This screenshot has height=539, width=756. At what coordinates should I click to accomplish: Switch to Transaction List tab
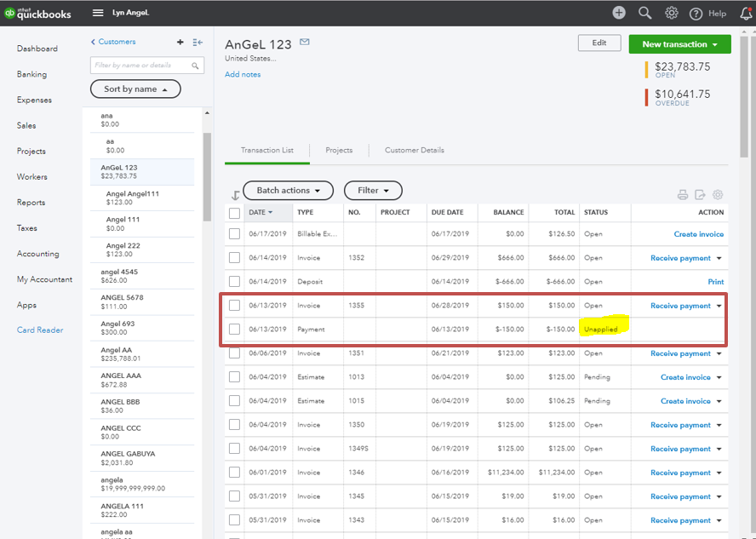coord(267,151)
